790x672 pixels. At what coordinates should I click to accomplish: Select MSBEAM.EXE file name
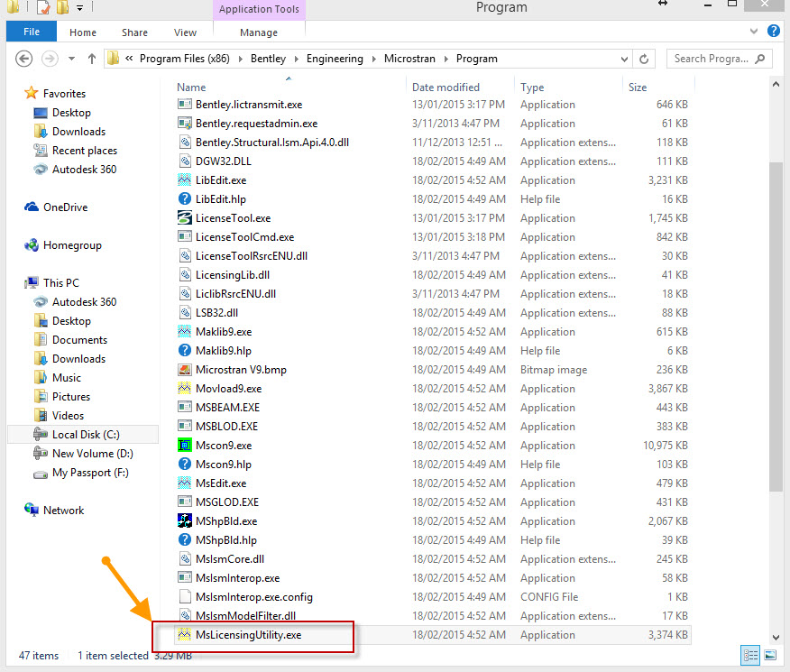click(x=228, y=407)
